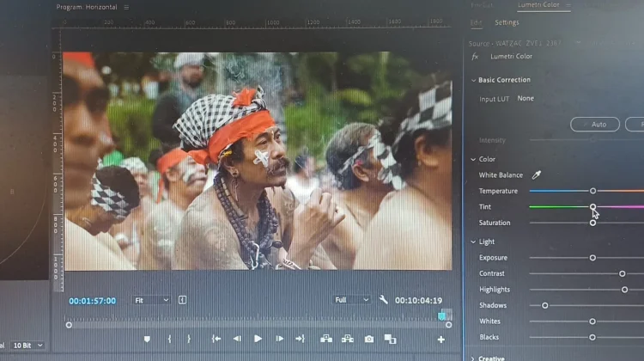Image resolution: width=644 pixels, height=361 pixels.
Task: Click the video preview frame
Action: click(x=258, y=161)
